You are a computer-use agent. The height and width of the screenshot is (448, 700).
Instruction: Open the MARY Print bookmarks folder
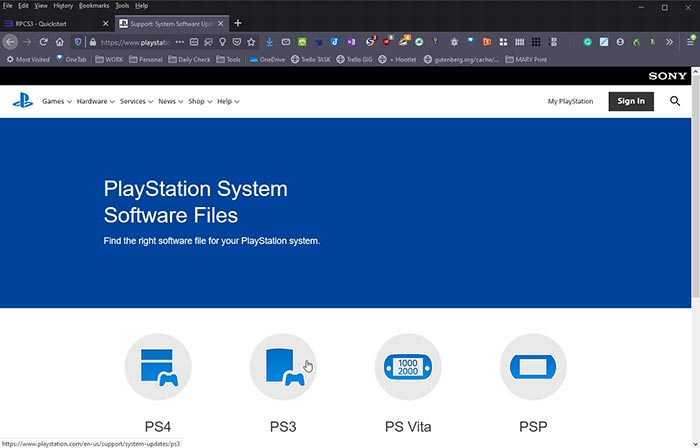pyautogui.click(x=526, y=59)
